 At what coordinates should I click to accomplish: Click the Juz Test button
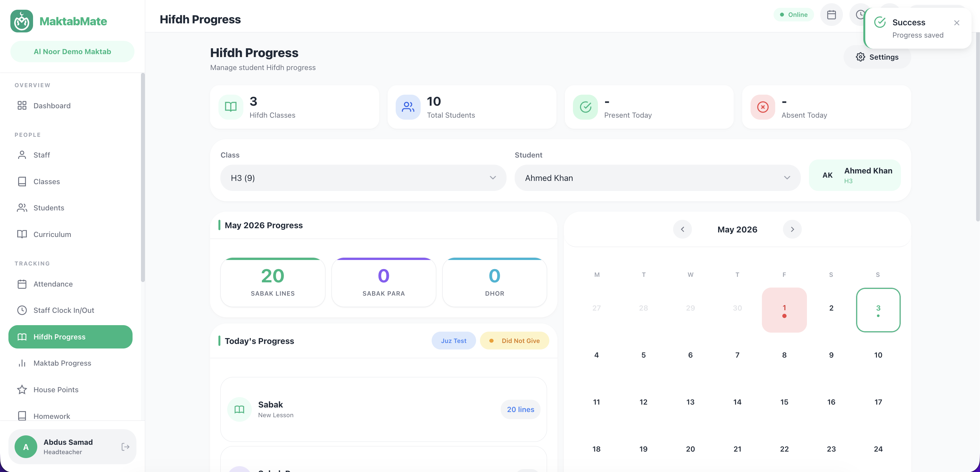point(453,341)
